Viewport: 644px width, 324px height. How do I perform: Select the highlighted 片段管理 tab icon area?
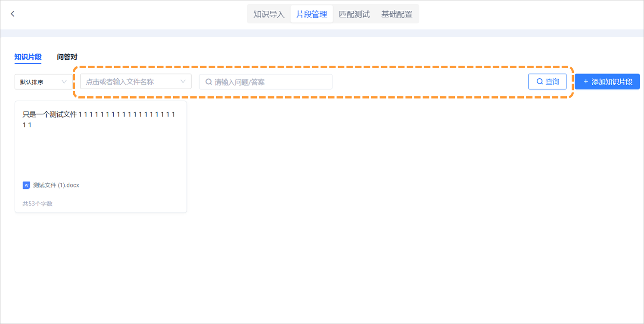point(311,13)
